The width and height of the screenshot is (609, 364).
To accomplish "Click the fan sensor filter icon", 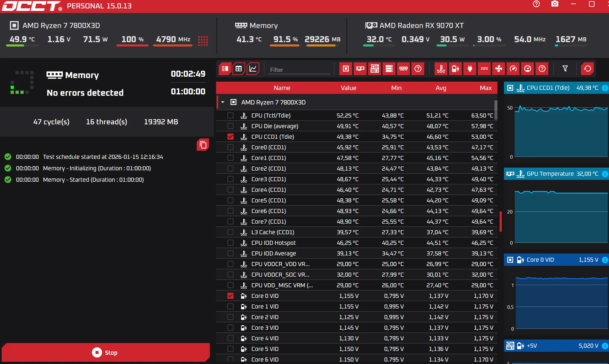I will click(x=499, y=69).
